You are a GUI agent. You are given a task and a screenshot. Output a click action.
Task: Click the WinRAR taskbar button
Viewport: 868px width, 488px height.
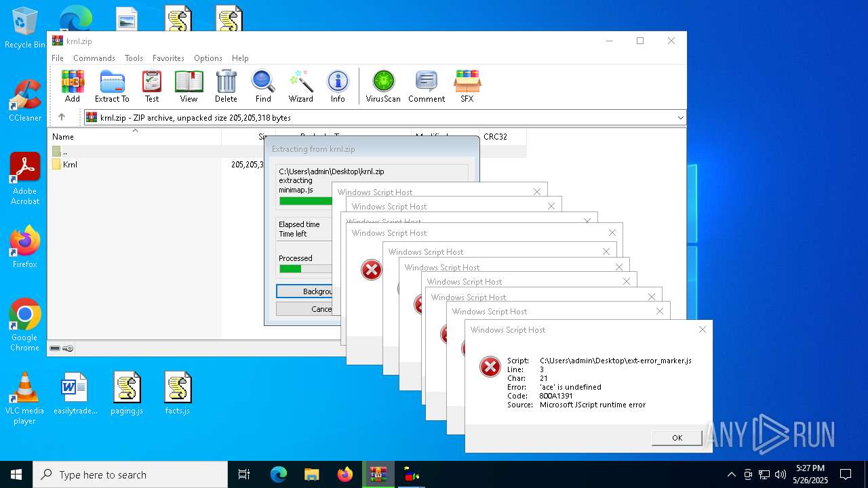[378, 474]
